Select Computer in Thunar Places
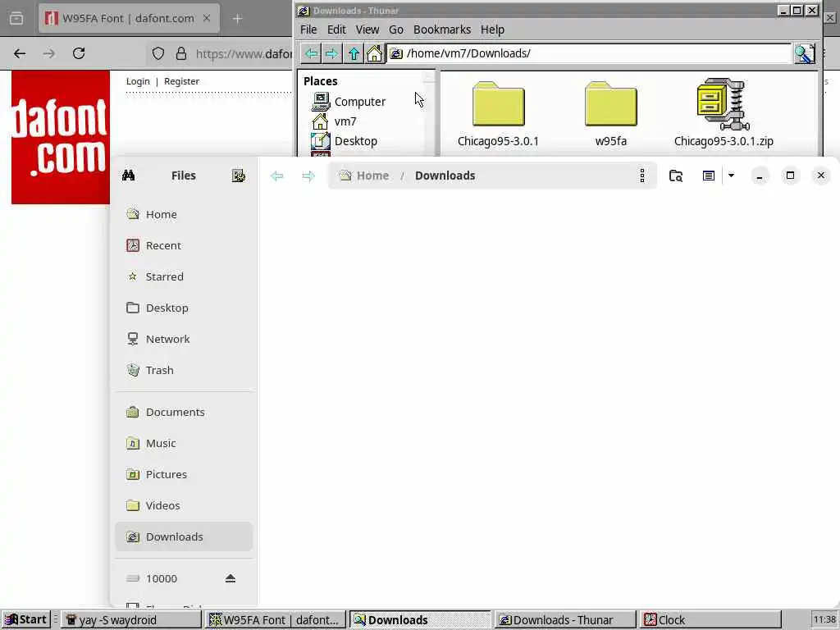Image resolution: width=840 pixels, height=630 pixels. 348,101
